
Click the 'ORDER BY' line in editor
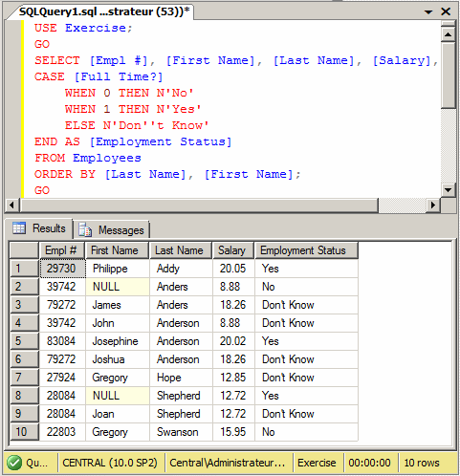[167, 174]
